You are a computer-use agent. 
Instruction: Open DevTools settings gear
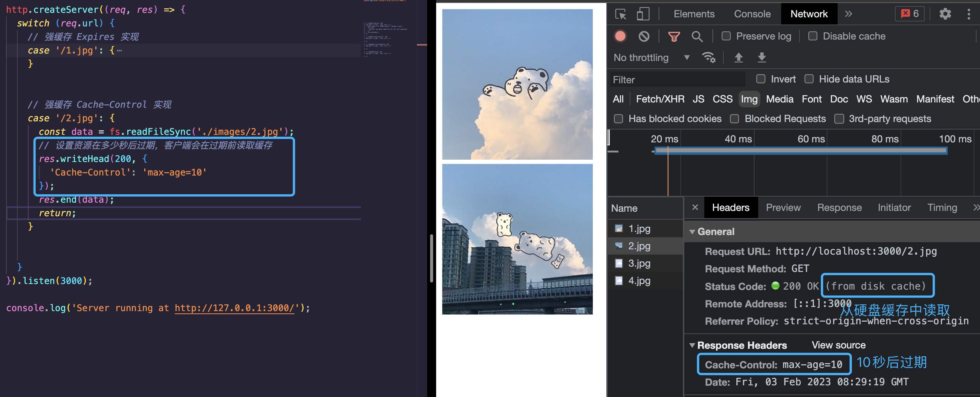(x=945, y=14)
